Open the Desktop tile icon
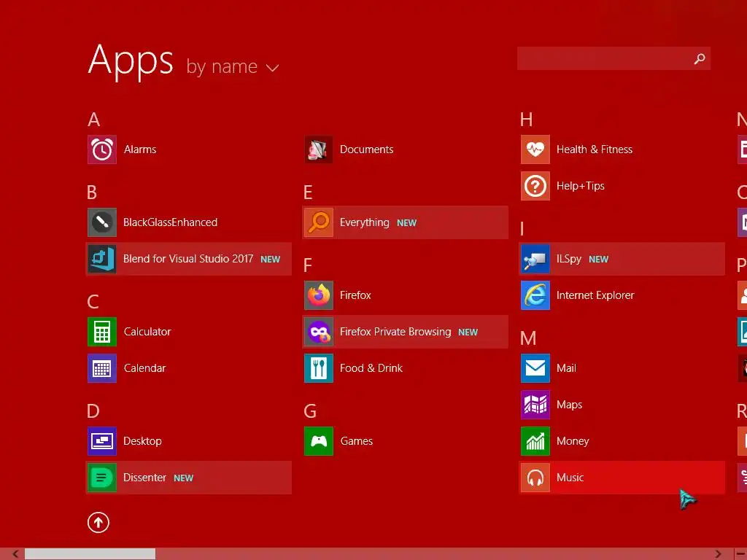This screenshot has width=747, height=560. tap(102, 441)
